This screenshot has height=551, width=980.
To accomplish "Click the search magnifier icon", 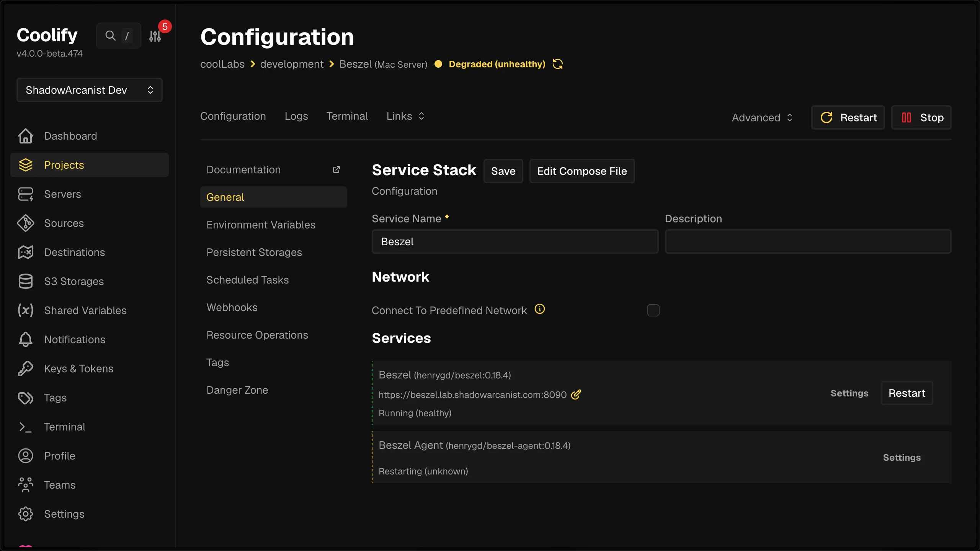I will 110,36.
